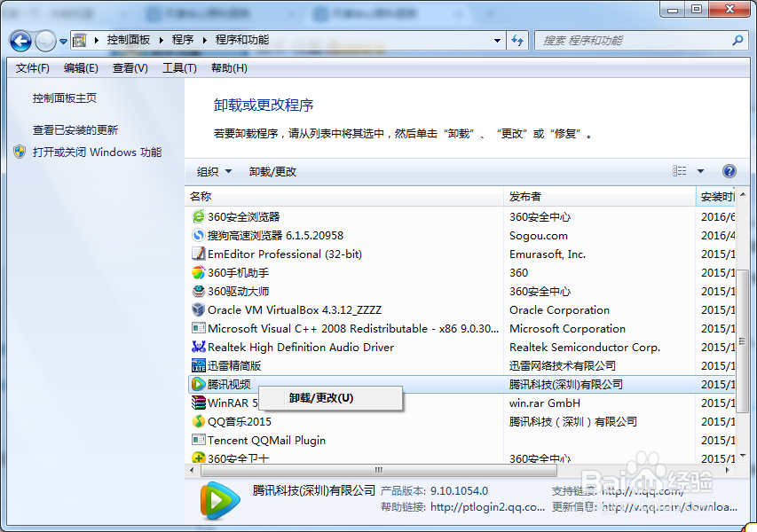The width and height of the screenshot is (757, 532).
Task: Click the Realtek Audio Driver icon
Action: (199, 348)
